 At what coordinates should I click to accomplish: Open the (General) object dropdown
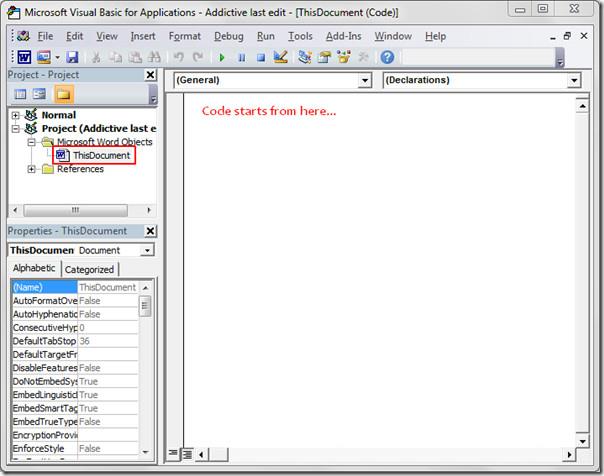coord(364,80)
